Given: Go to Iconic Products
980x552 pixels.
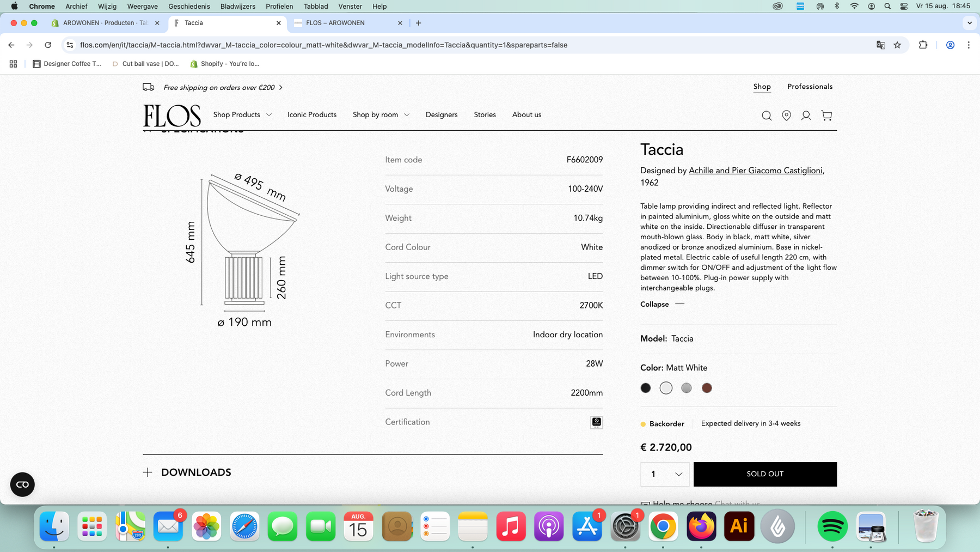Looking at the screenshot, I should [x=312, y=115].
